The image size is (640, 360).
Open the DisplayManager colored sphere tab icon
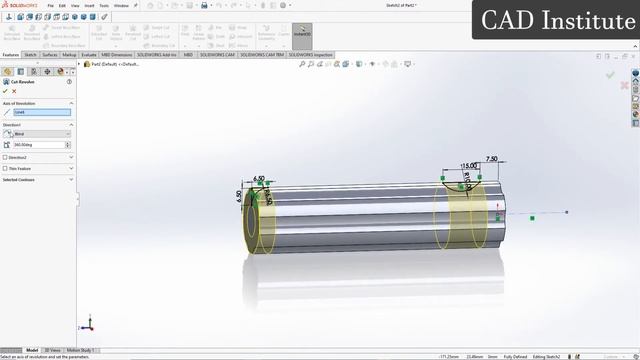pos(60,72)
